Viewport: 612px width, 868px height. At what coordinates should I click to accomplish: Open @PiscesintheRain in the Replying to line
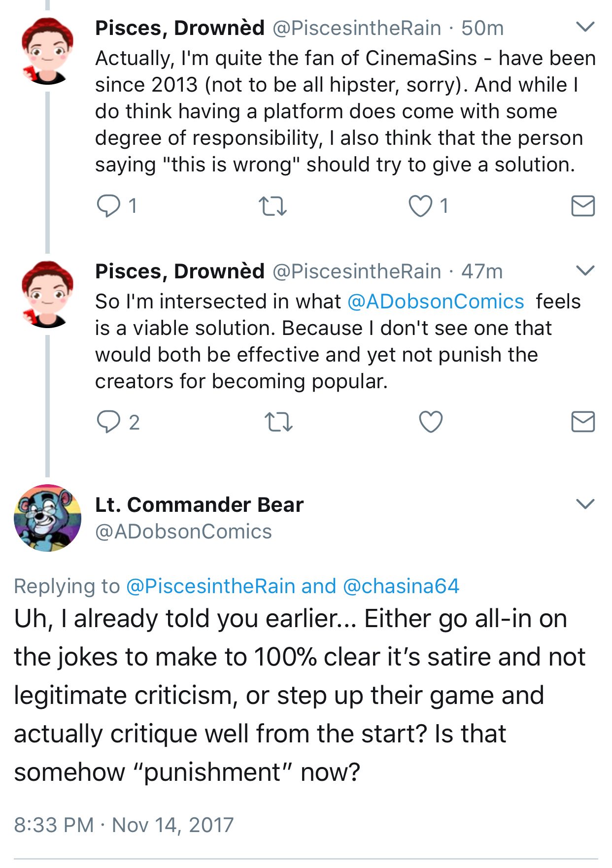(x=210, y=586)
